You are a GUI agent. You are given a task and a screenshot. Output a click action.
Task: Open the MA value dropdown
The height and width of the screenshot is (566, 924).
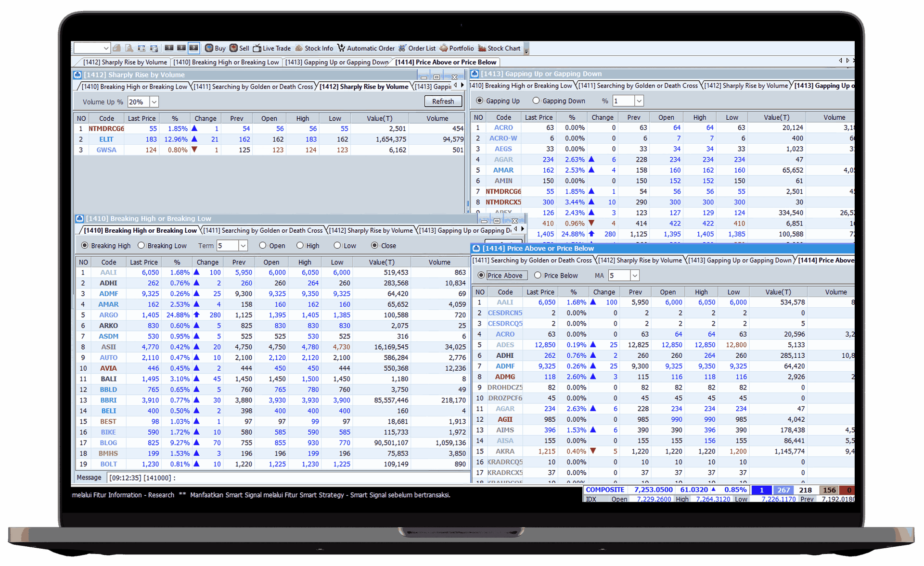(635, 276)
